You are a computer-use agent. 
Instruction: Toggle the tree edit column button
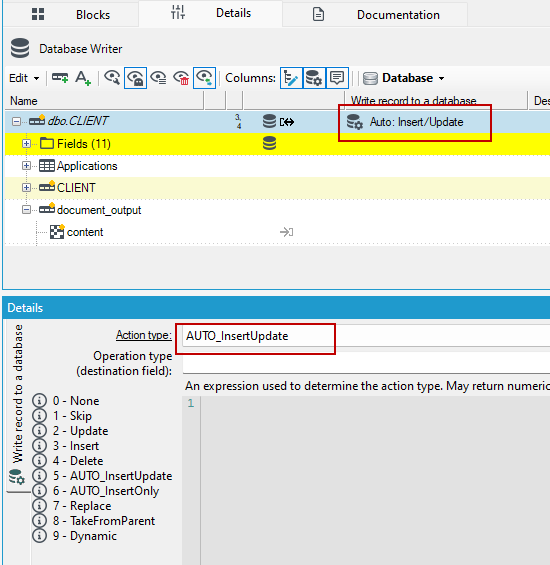point(291,78)
